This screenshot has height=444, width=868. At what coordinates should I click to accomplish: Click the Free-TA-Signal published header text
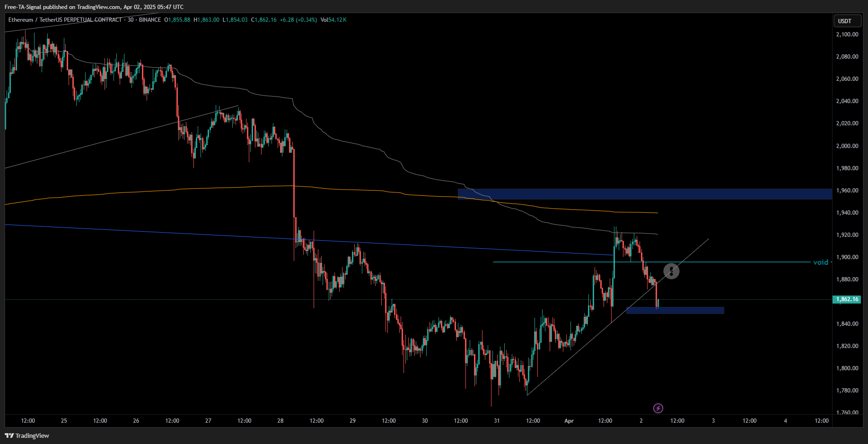(94, 7)
